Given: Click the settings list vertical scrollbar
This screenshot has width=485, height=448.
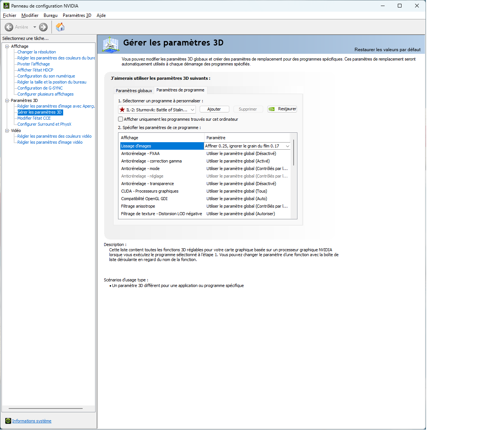Looking at the screenshot, I should pyautogui.click(x=294, y=152).
